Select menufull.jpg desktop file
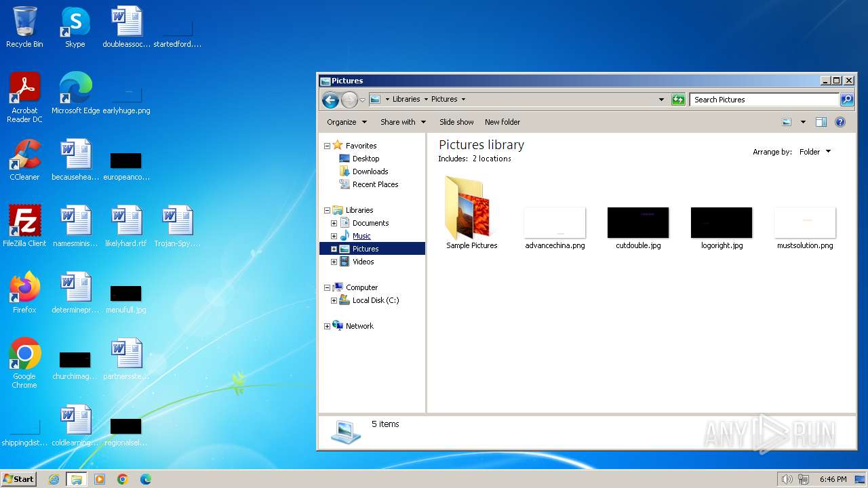The image size is (868, 488). [x=126, y=298]
